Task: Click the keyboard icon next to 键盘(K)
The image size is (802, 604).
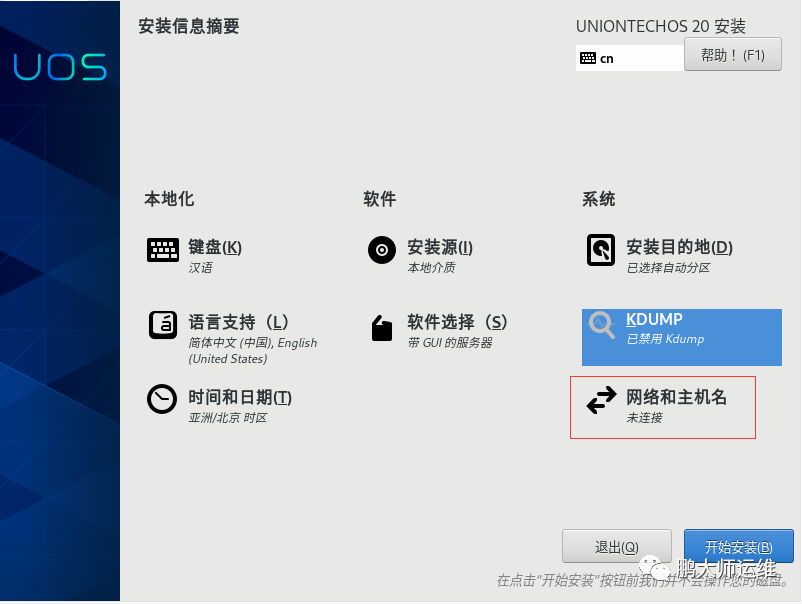Action: tap(163, 250)
